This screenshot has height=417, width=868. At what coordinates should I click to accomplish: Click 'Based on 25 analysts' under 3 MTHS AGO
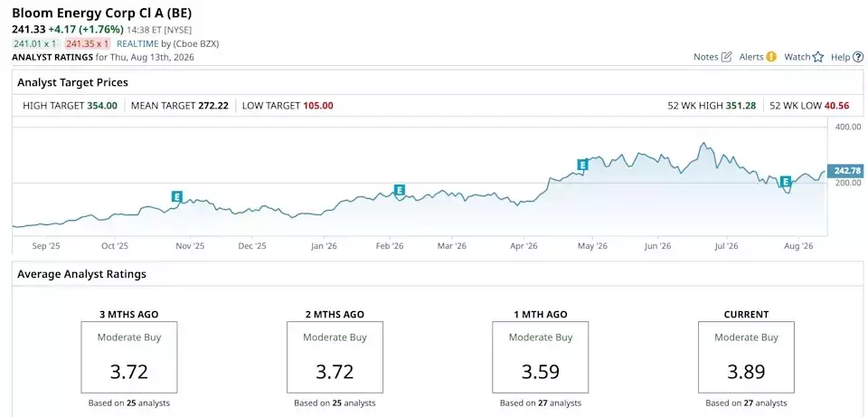129,403
